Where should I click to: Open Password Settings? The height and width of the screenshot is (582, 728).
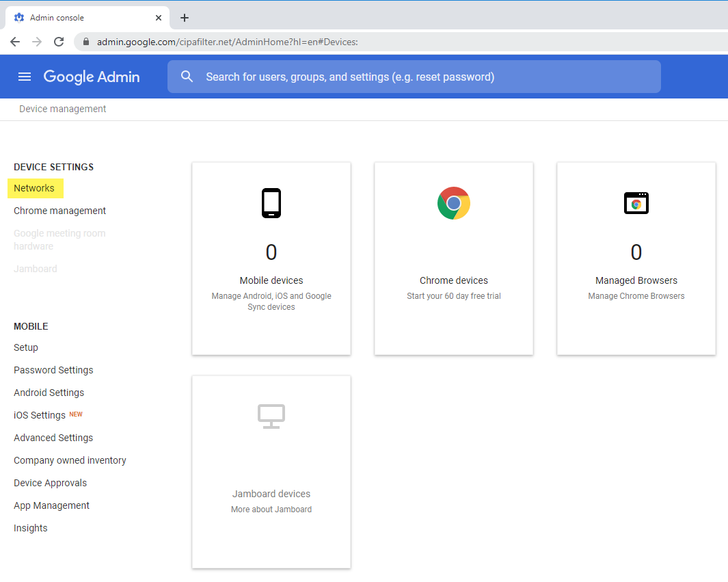click(53, 370)
